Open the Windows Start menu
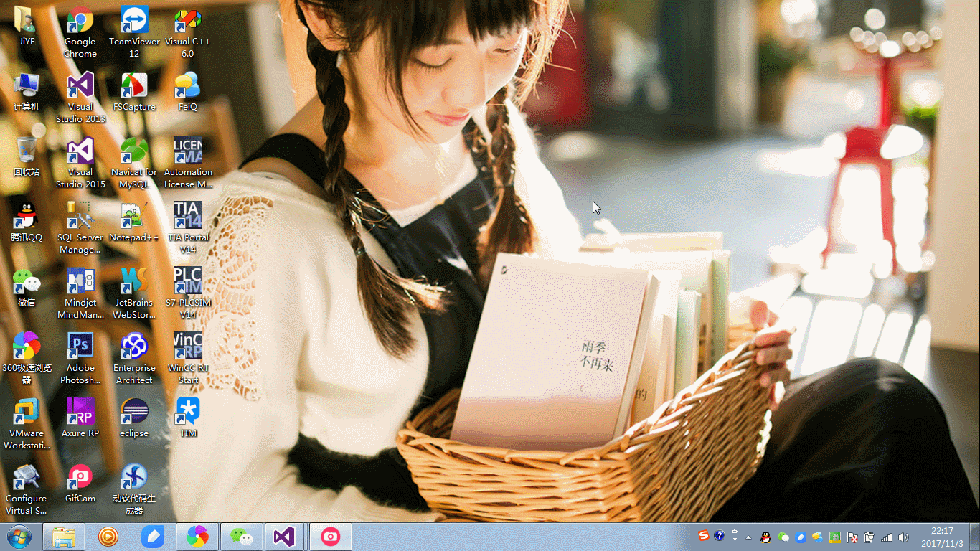Screen dimensions: 980x551 pyautogui.click(x=19, y=537)
